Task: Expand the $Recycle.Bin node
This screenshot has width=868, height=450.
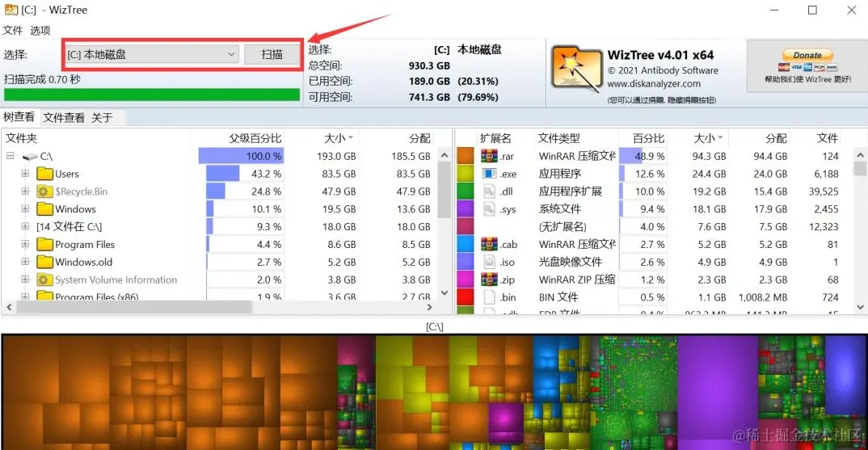Action: point(25,191)
